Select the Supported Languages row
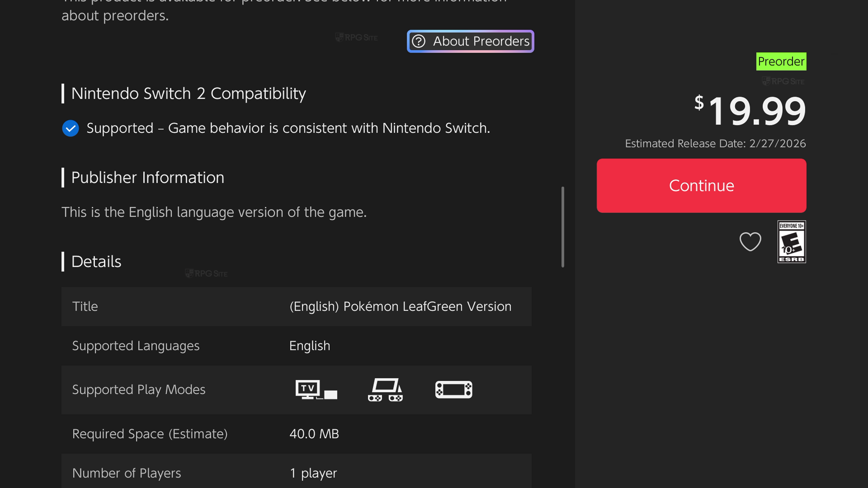This screenshot has height=488, width=868. (296, 346)
